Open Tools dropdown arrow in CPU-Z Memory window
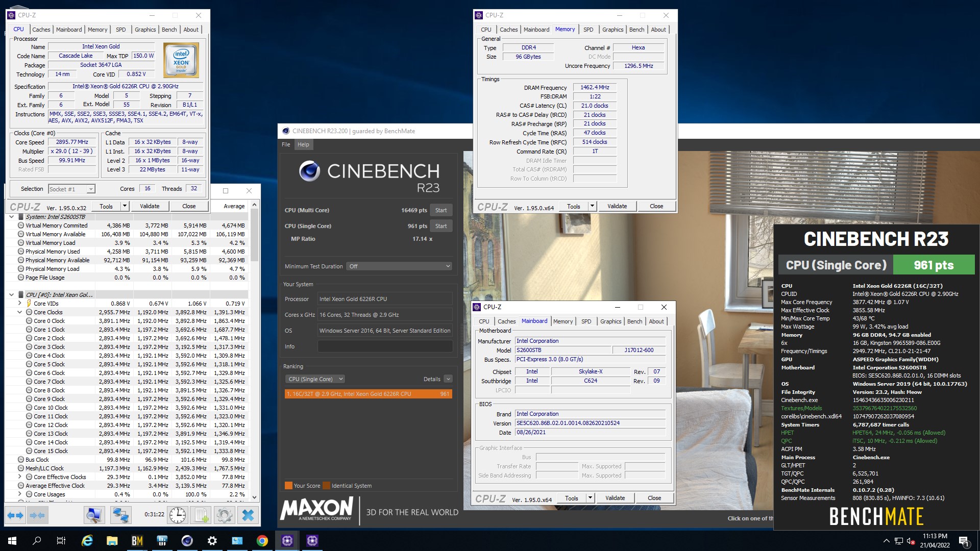Image resolution: width=980 pixels, height=551 pixels. (x=592, y=206)
